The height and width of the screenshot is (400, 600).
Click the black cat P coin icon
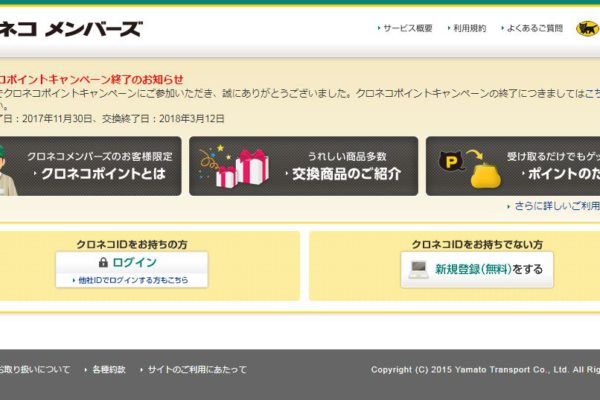click(x=451, y=162)
